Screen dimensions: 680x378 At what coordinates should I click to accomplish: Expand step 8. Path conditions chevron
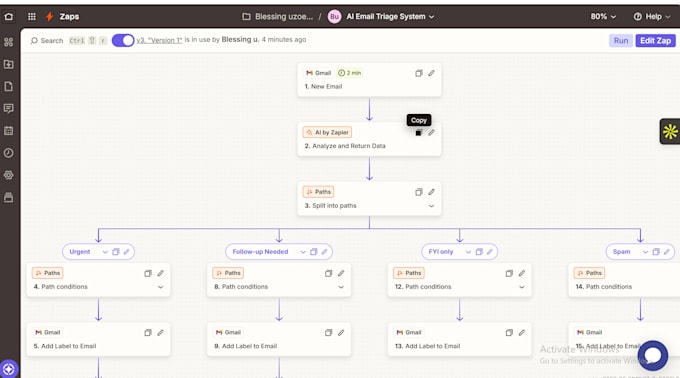coord(341,287)
